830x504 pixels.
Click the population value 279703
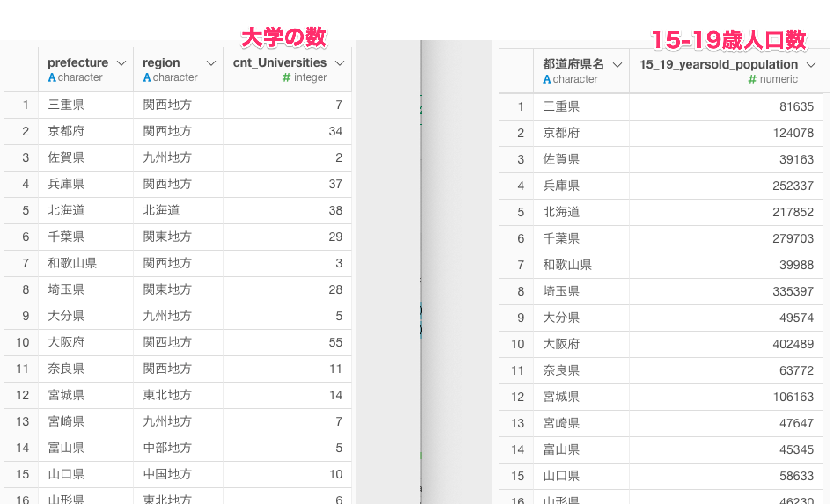[x=726, y=239]
